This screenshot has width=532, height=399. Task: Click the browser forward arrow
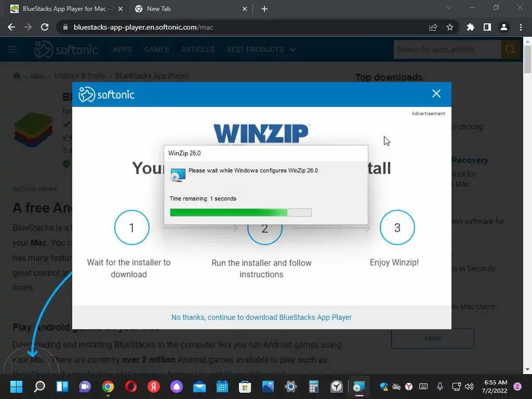tap(28, 27)
